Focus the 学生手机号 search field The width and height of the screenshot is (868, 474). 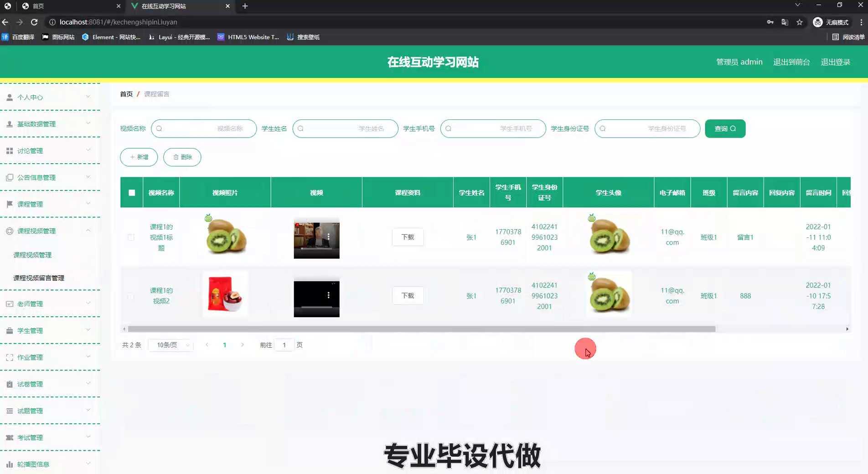click(493, 129)
